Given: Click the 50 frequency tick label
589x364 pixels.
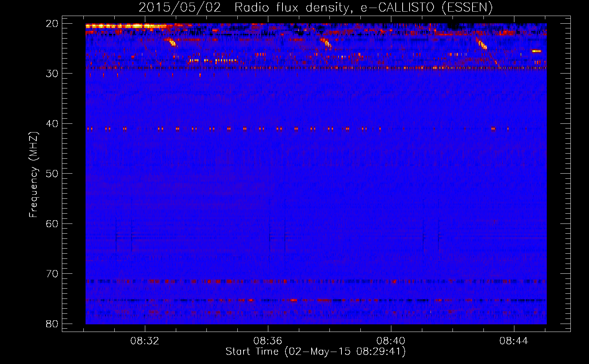Looking at the screenshot, I should point(52,174).
